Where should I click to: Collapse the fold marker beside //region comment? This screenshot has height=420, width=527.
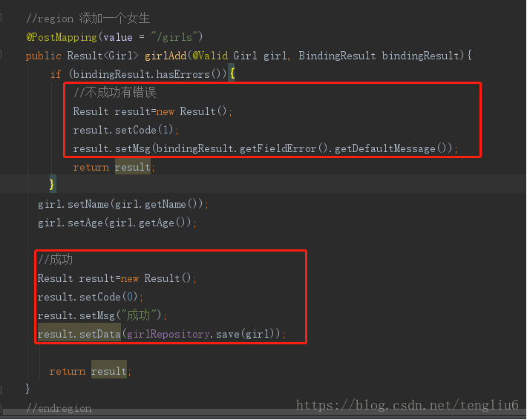1,18
